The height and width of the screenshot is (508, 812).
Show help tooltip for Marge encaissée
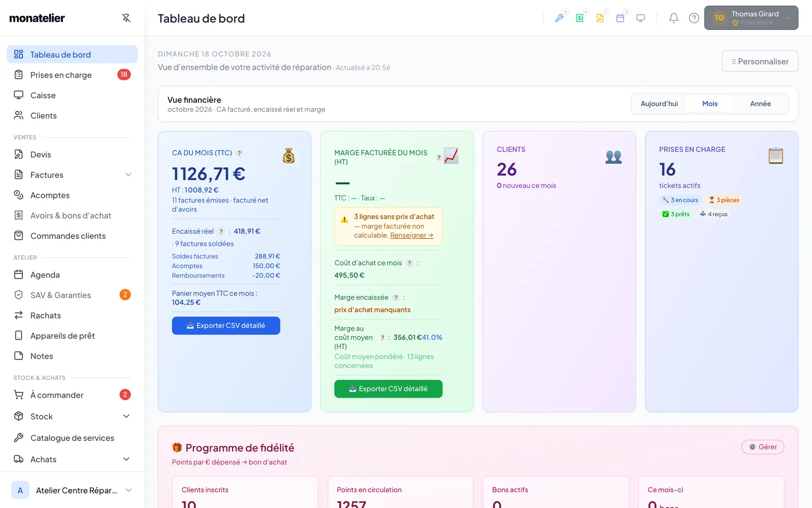pyautogui.click(x=396, y=298)
